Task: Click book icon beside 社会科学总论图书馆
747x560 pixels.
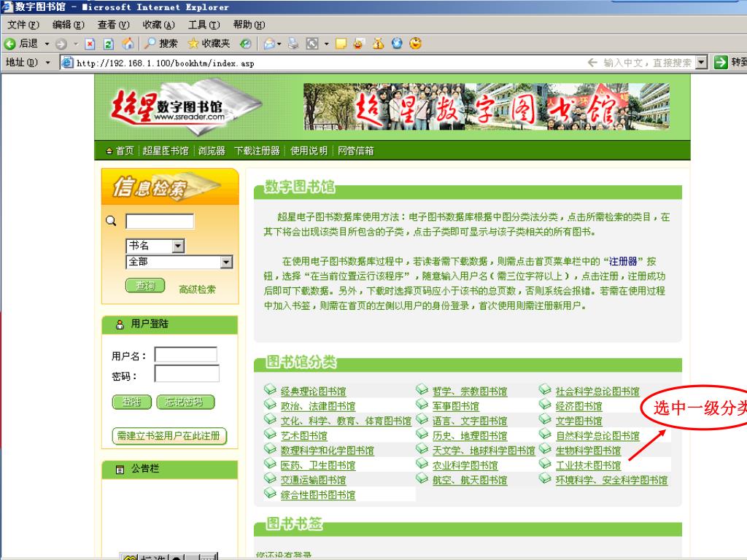Action: tap(545, 389)
